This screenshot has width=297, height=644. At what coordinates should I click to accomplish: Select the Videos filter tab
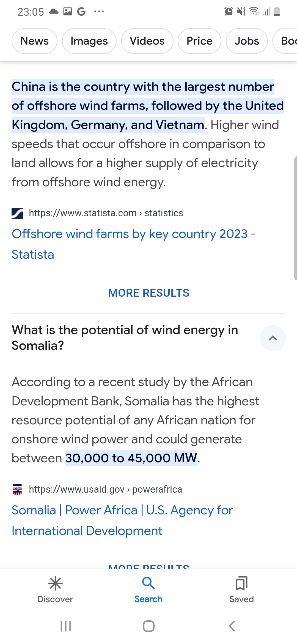pyautogui.click(x=147, y=41)
